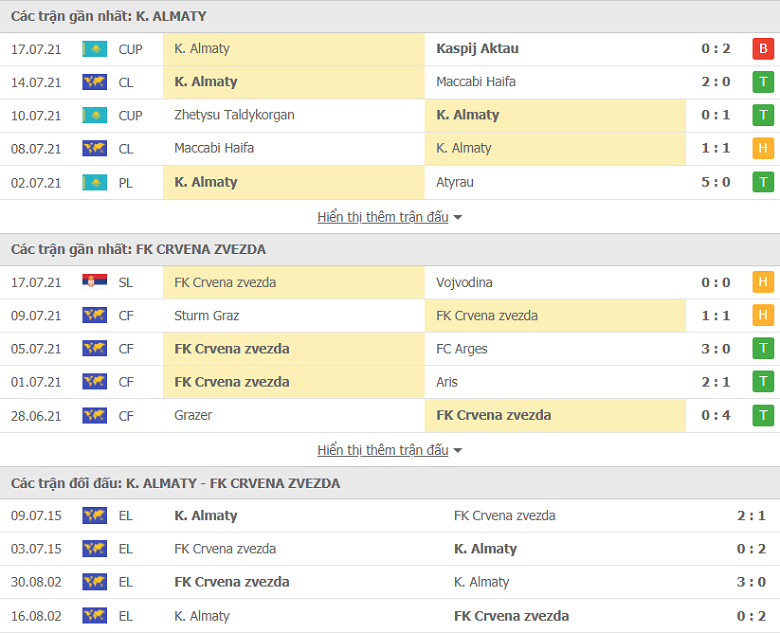Image resolution: width=780 pixels, height=633 pixels.
Task: Click world flag icon in 08.07.21 CL row
Action: coord(95,148)
